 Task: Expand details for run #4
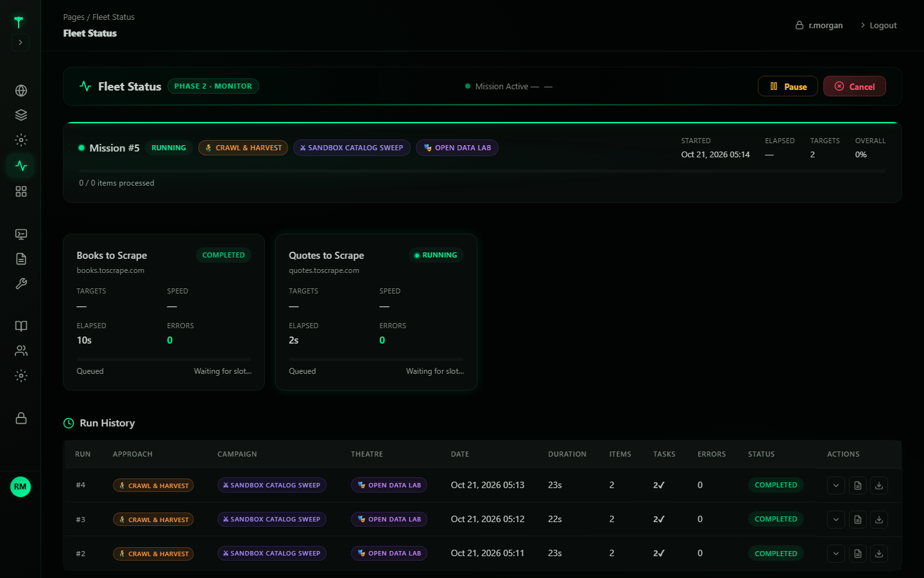[836, 486]
